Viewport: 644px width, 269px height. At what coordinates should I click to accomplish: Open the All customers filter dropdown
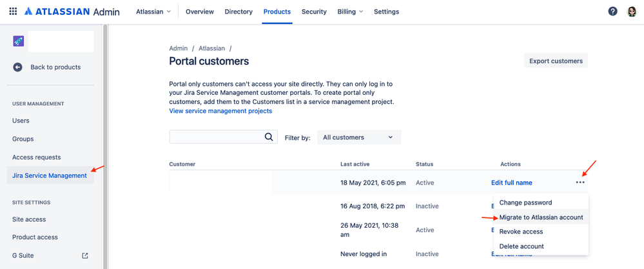click(359, 137)
